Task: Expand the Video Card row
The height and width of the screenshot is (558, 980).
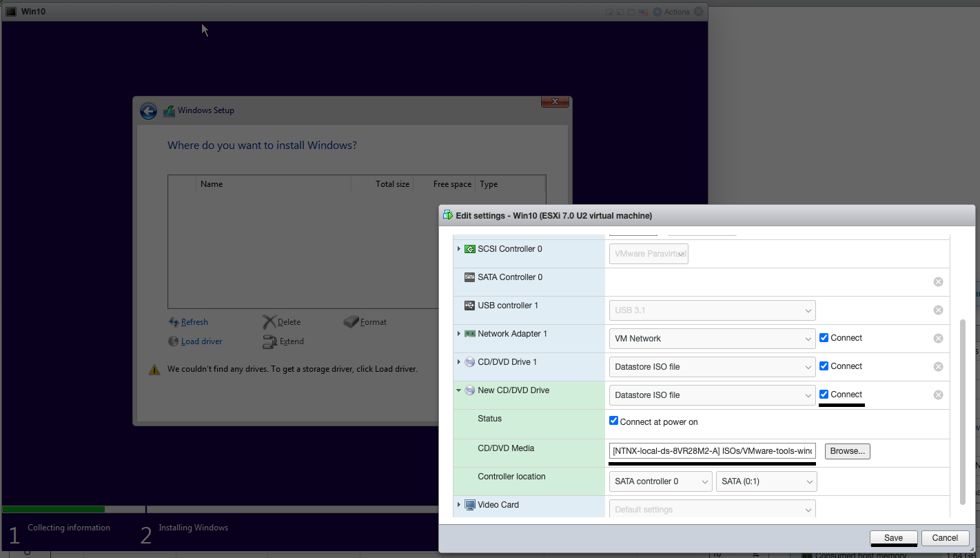Action: click(459, 505)
